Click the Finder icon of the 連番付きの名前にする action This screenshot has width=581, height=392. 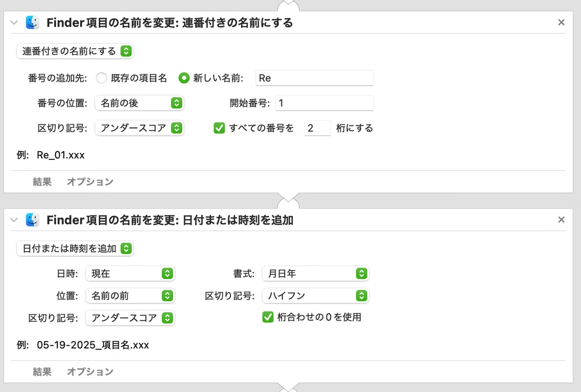tap(33, 22)
